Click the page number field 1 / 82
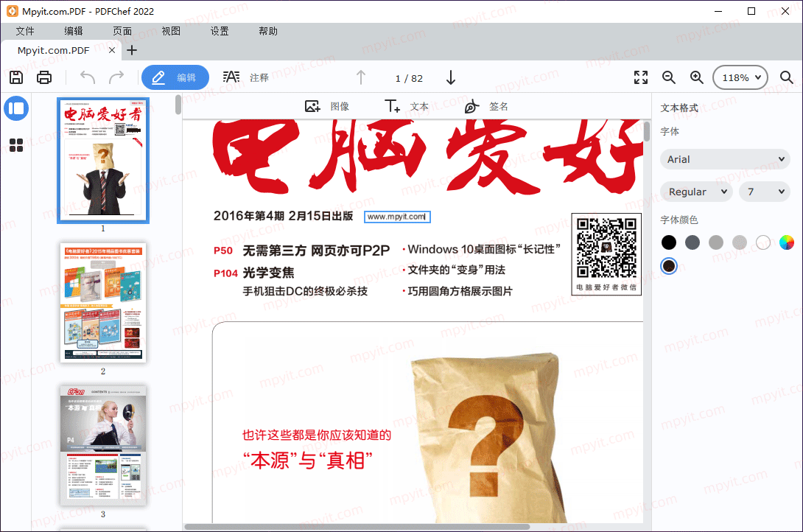The image size is (803, 532). (x=409, y=78)
